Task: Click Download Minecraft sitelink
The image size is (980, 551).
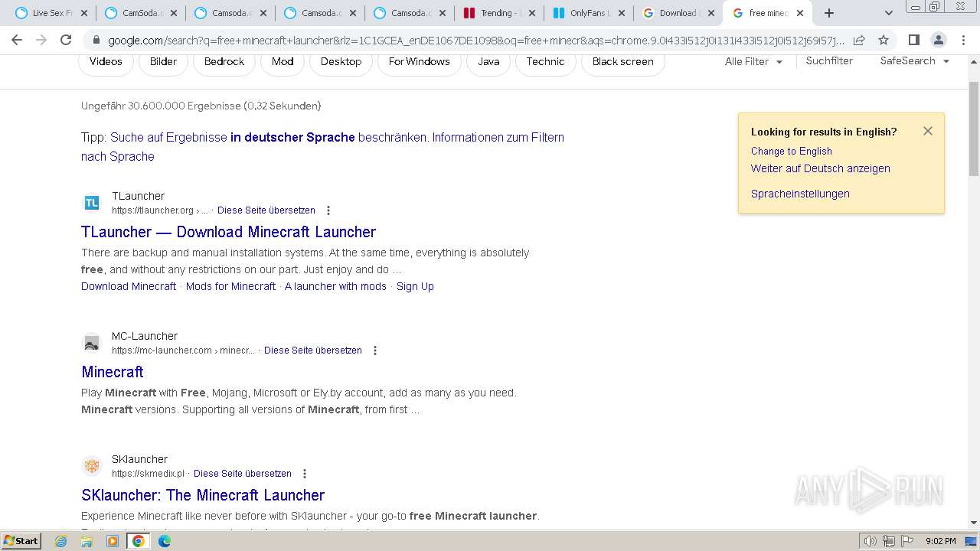Action: click(x=129, y=286)
